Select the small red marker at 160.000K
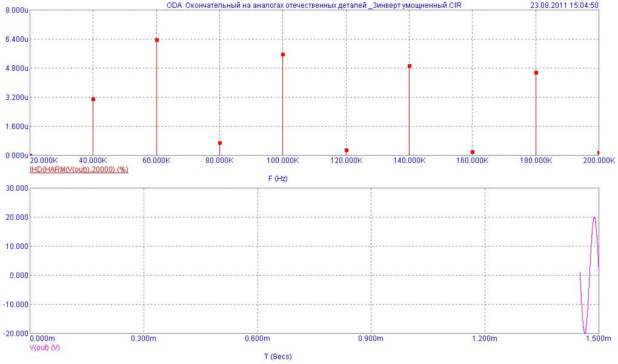Viewport: 618px width, 364px height. click(x=473, y=152)
